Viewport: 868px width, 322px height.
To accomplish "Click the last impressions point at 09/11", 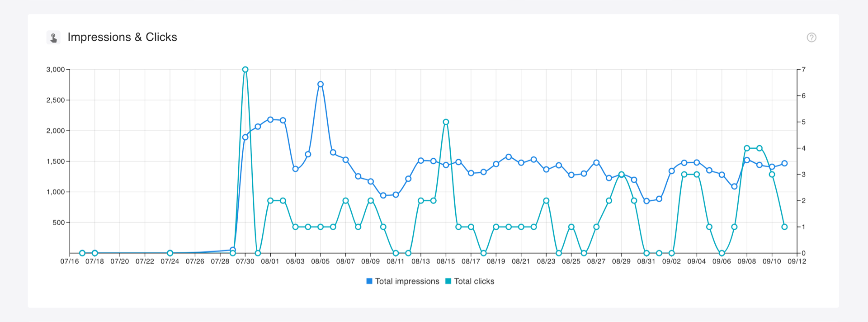I will [x=784, y=163].
